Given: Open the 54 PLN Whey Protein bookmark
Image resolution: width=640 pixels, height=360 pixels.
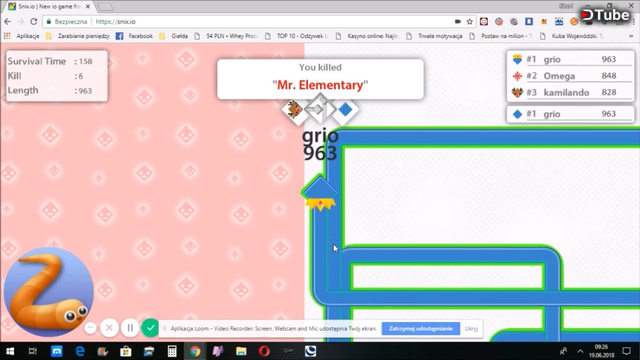Looking at the screenshot, I should coord(227,36).
